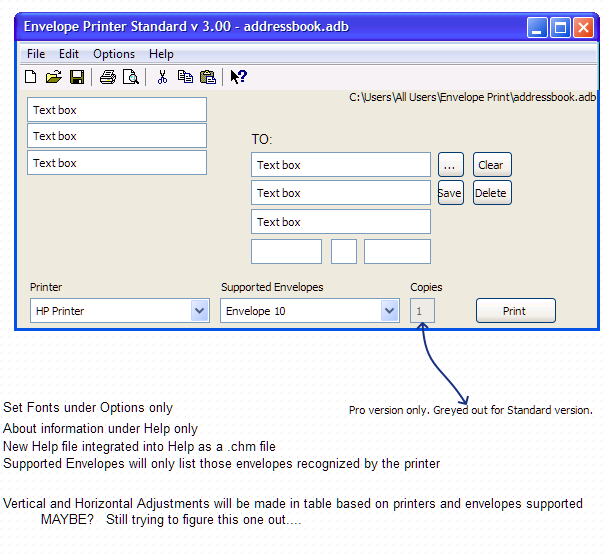Screen dimensions: 609x553
Task: Click the Clear button
Action: (x=491, y=165)
